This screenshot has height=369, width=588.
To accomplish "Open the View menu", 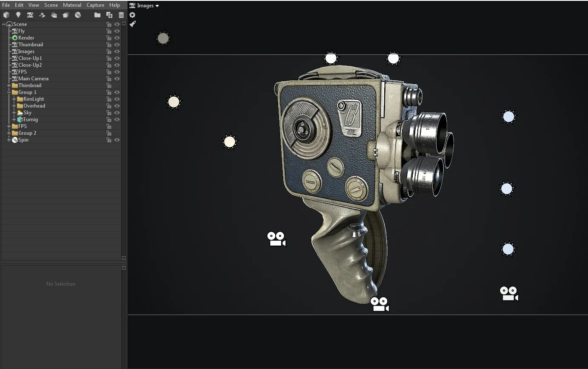I will click(34, 5).
